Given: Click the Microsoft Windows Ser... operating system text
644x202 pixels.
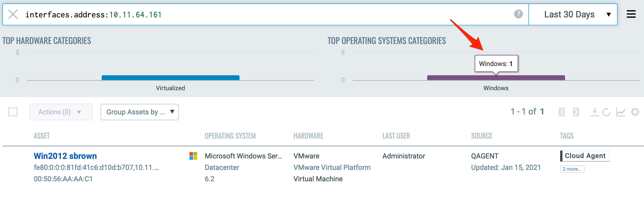Looking at the screenshot, I should pyautogui.click(x=243, y=156).
